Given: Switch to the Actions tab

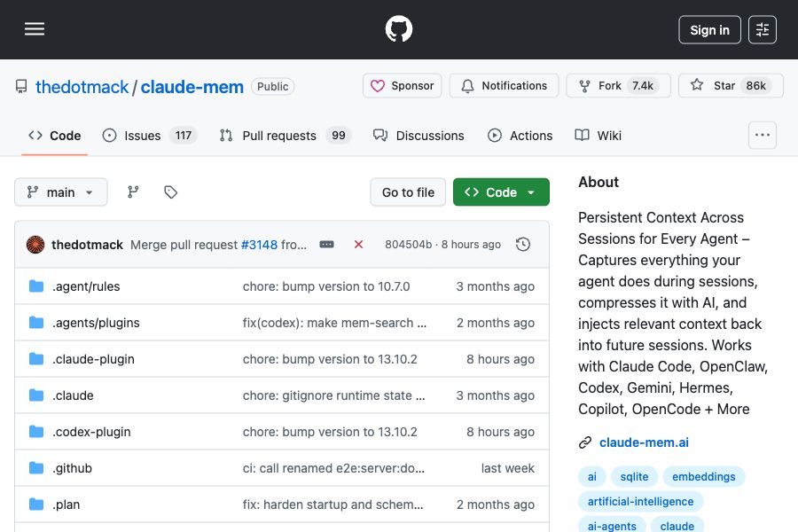Looking at the screenshot, I should 520,136.
